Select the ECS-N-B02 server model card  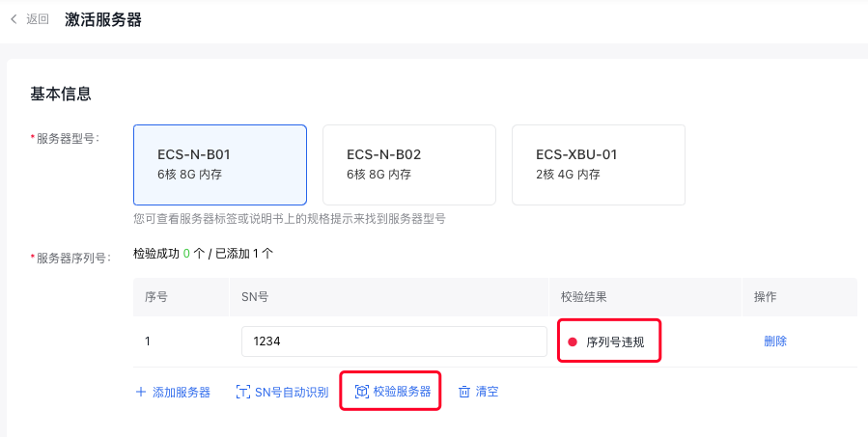click(409, 165)
